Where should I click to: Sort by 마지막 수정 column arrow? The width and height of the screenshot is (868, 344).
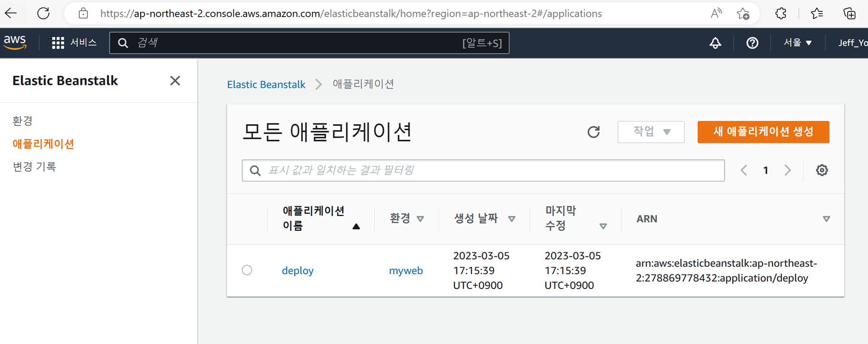[603, 226]
